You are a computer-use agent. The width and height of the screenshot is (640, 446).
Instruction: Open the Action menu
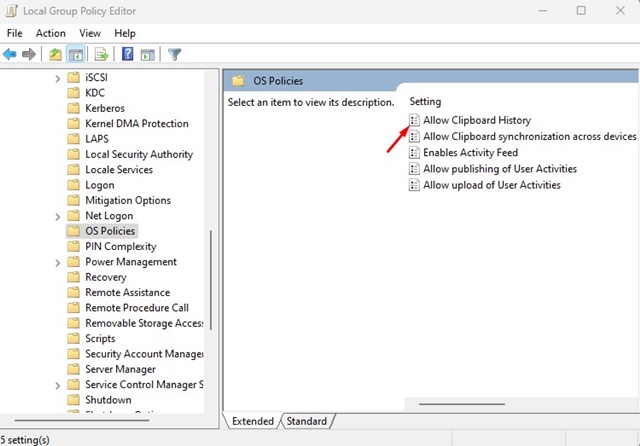point(51,33)
